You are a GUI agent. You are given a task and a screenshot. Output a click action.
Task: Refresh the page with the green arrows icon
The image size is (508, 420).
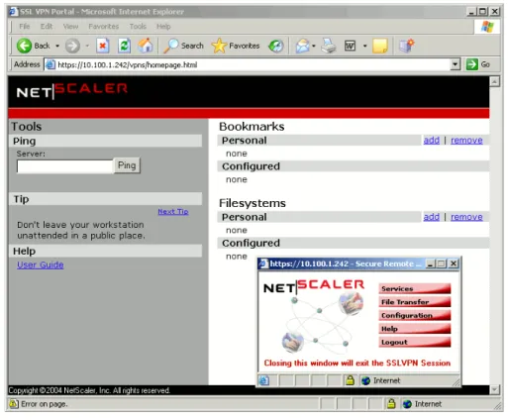click(x=124, y=46)
